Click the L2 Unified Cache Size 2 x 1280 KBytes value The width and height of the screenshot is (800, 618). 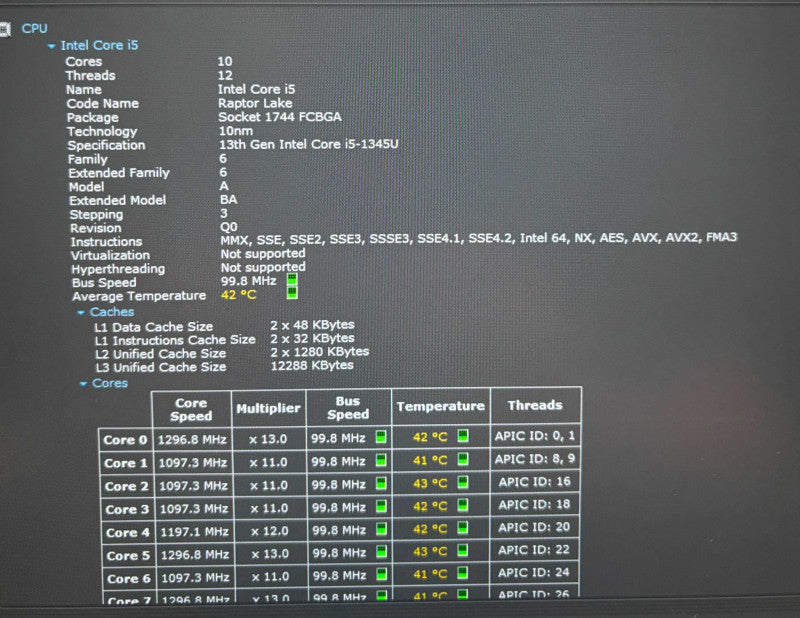pyautogui.click(x=319, y=352)
